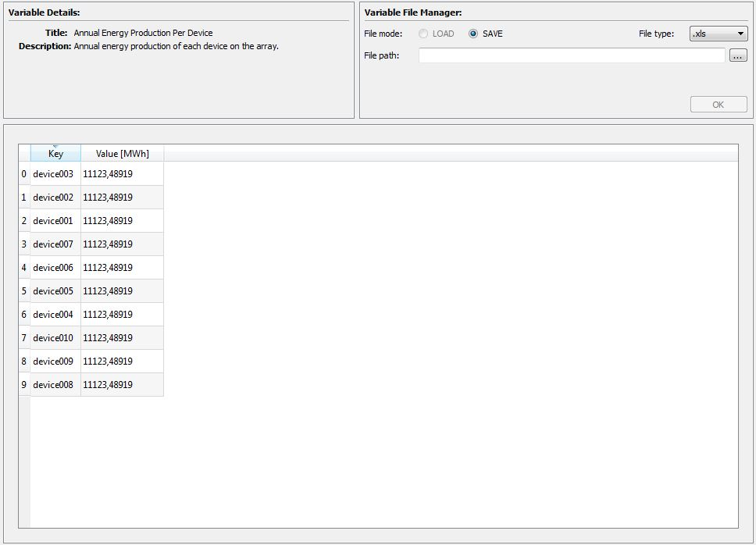Click inside the File path field

[572, 55]
